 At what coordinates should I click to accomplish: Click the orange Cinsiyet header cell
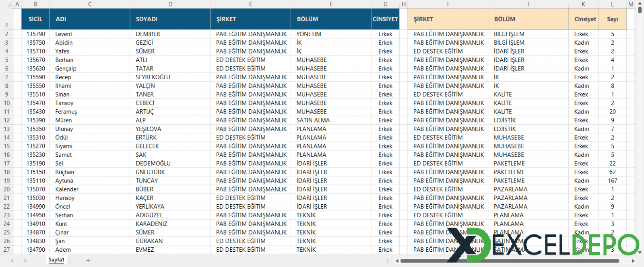tap(583, 19)
